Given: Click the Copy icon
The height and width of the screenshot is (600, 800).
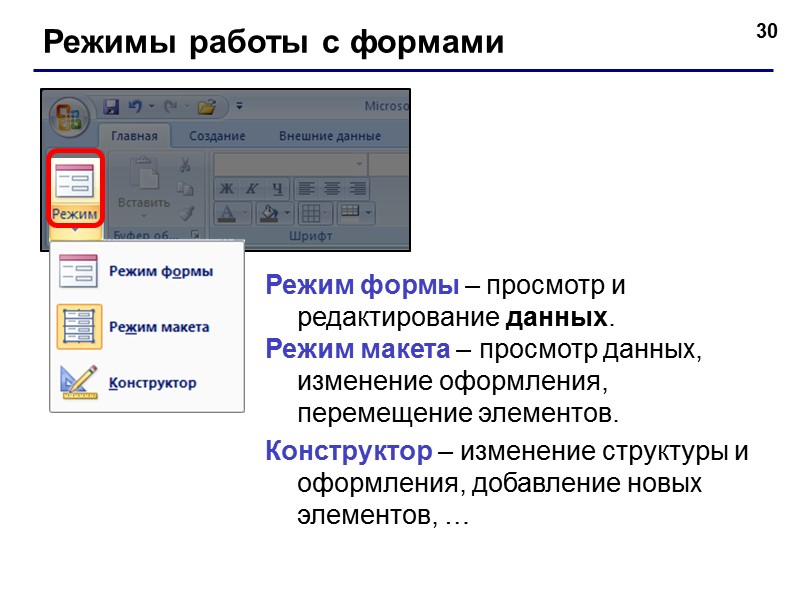Looking at the screenshot, I should [185, 189].
